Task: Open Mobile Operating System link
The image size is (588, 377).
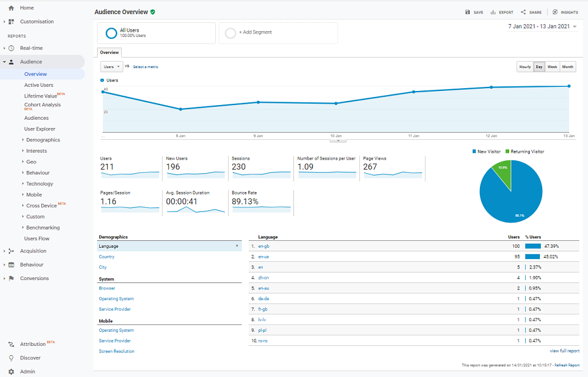Action: tap(116, 330)
